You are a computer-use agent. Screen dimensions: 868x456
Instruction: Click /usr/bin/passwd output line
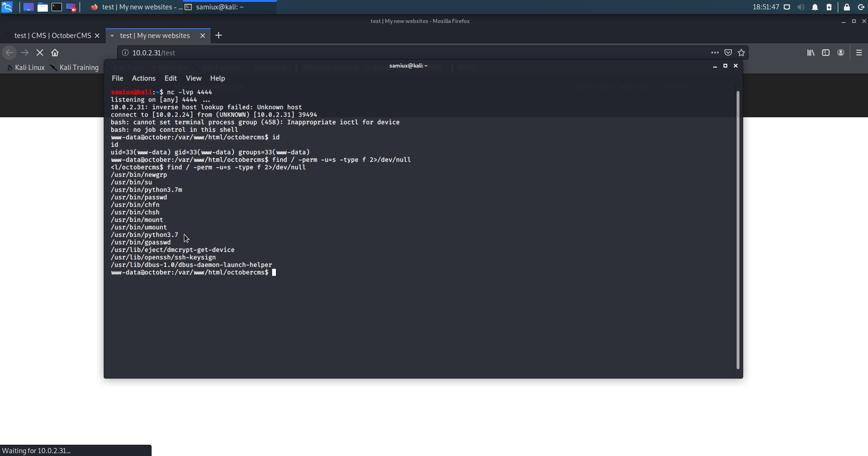[x=139, y=197]
